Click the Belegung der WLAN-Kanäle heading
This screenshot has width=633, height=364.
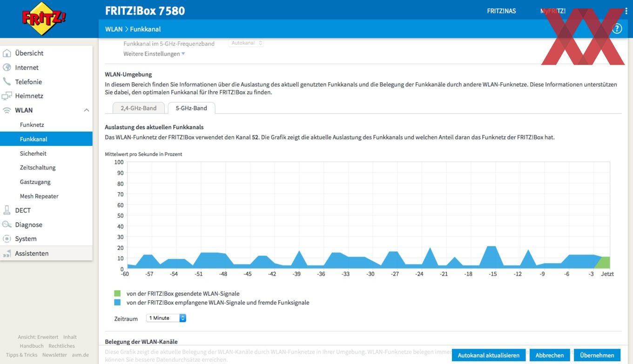click(x=141, y=342)
